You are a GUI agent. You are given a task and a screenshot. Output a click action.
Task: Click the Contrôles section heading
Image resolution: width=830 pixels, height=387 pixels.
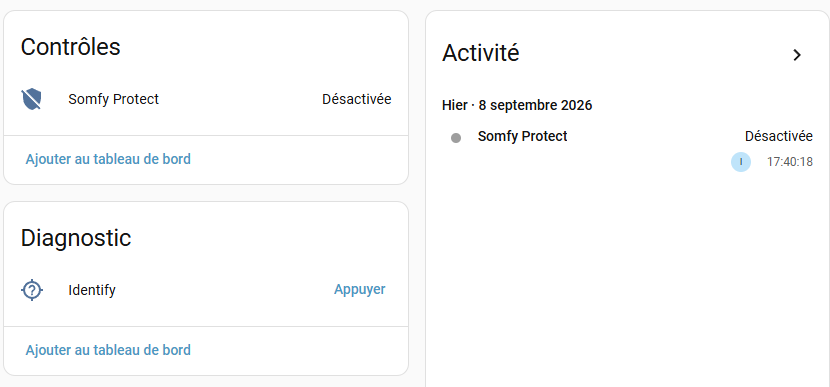coord(70,47)
